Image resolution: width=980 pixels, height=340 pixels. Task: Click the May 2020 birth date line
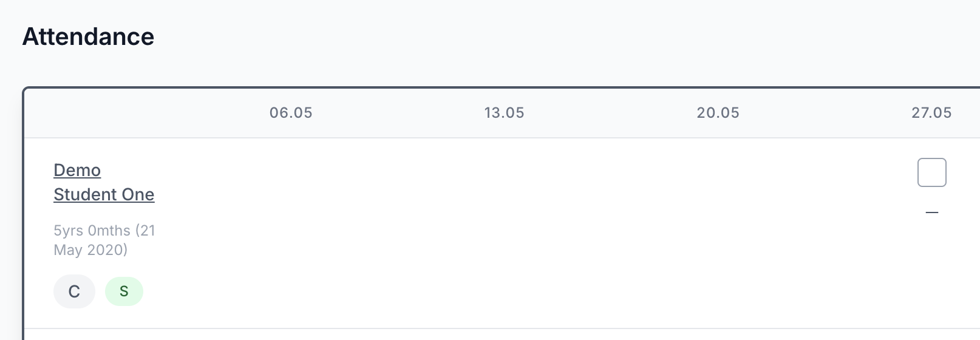[x=90, y=250]
